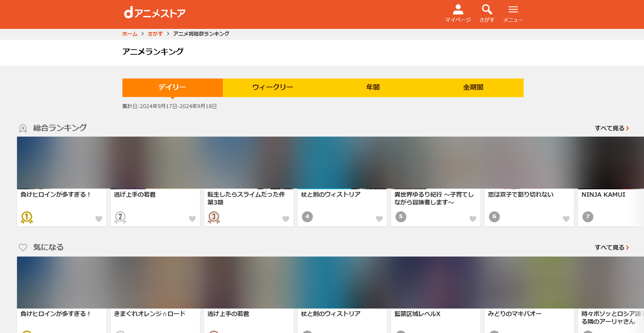This screenshot has height=333, width=644.
Task: Click the dアニメストア logo
Action: coord(155,13)
